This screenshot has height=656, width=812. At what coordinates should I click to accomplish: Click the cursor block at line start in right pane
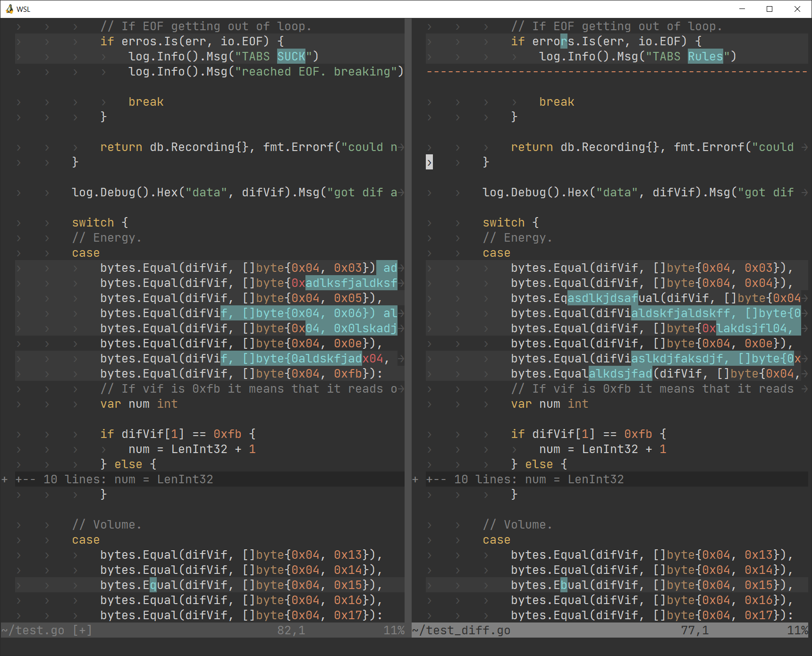click(429, 162)
